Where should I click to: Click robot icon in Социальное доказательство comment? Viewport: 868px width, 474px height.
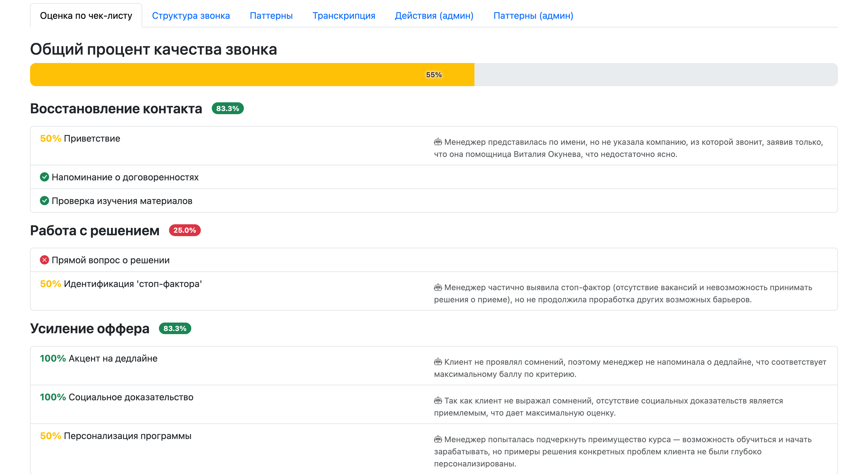point(438,401)
